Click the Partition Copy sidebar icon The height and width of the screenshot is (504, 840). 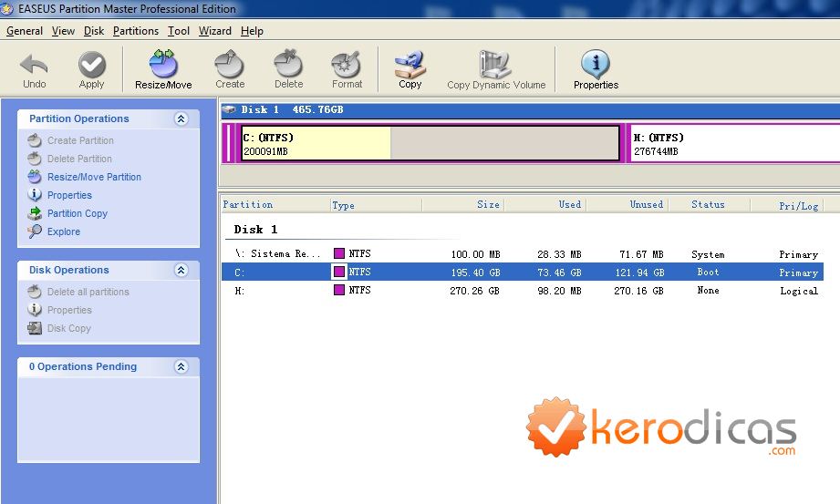click(x=35, y=213)
